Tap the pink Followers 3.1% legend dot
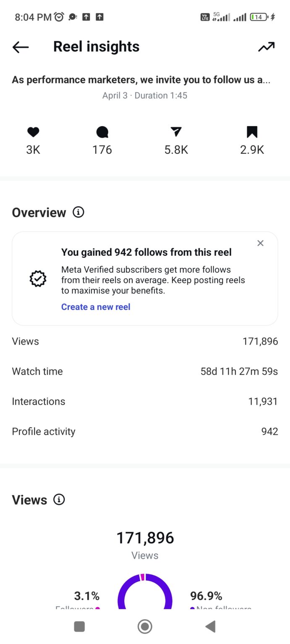This screenshot has height=644, width=290. coord(97,608)
